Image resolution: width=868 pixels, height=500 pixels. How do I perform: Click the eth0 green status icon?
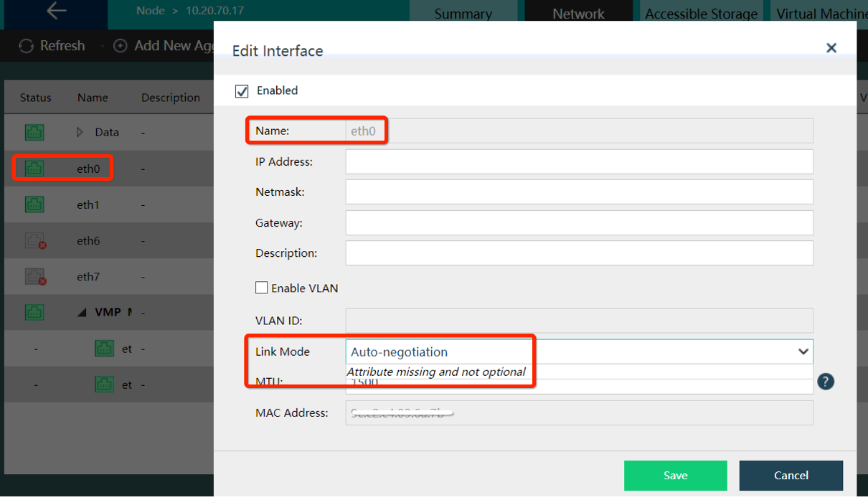click(34, 169)
